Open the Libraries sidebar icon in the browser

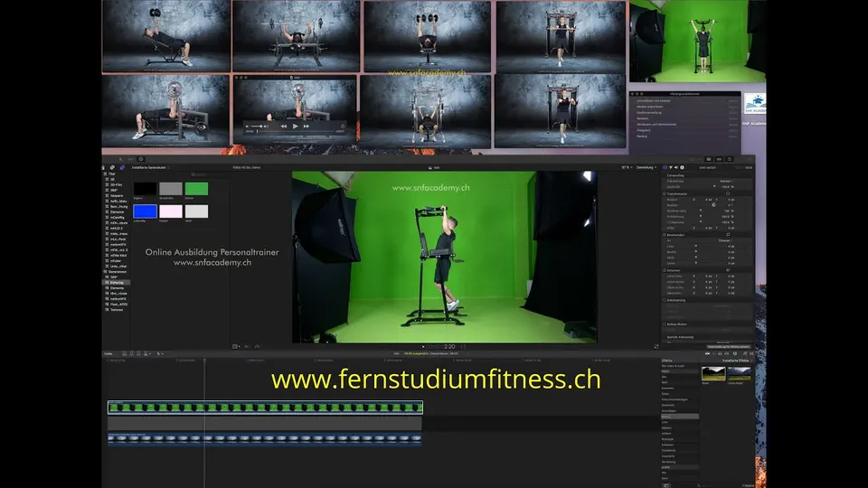(x=103, y=168)
